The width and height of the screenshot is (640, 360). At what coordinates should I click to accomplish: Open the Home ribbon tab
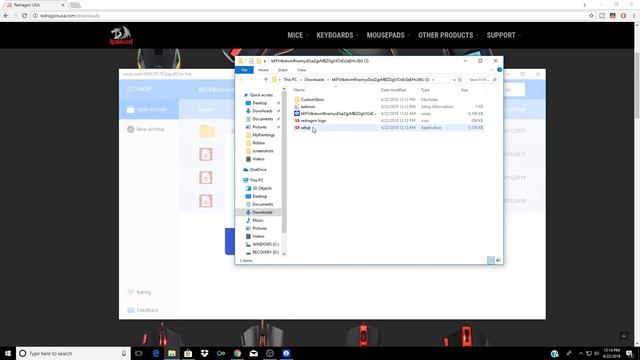263,70
